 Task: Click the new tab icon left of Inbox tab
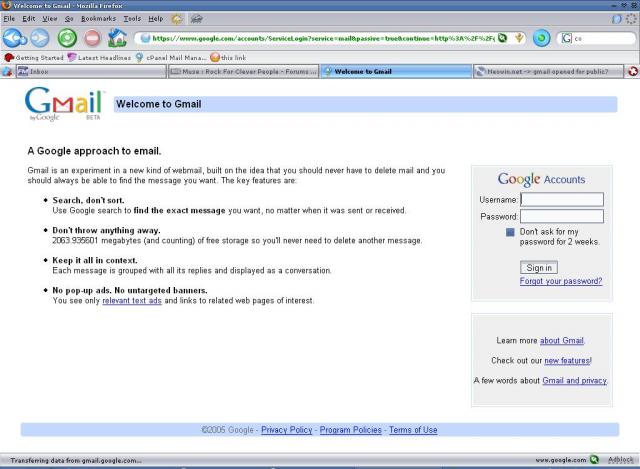pos(7,71)
